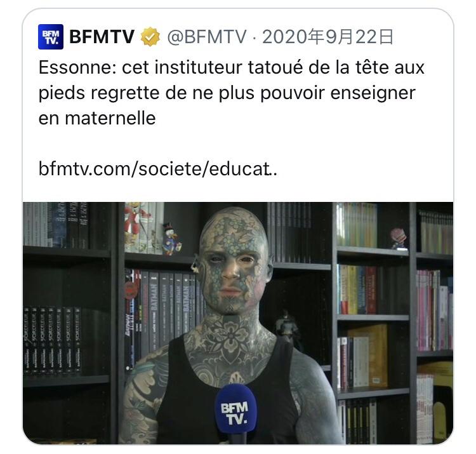
Task: Click the words 'en maternelle' in the tweet
Action: tap(97, 118)
